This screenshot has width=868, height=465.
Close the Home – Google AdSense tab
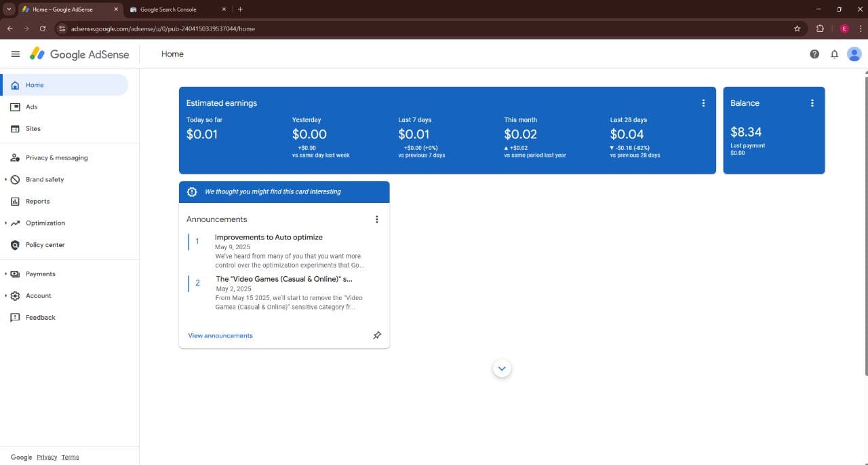(115, 10)
